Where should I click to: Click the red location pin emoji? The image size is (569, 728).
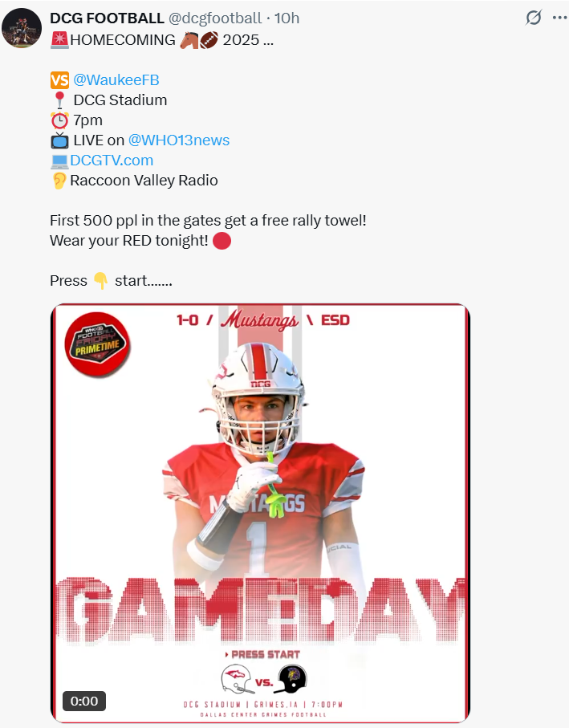click(59, 100)
